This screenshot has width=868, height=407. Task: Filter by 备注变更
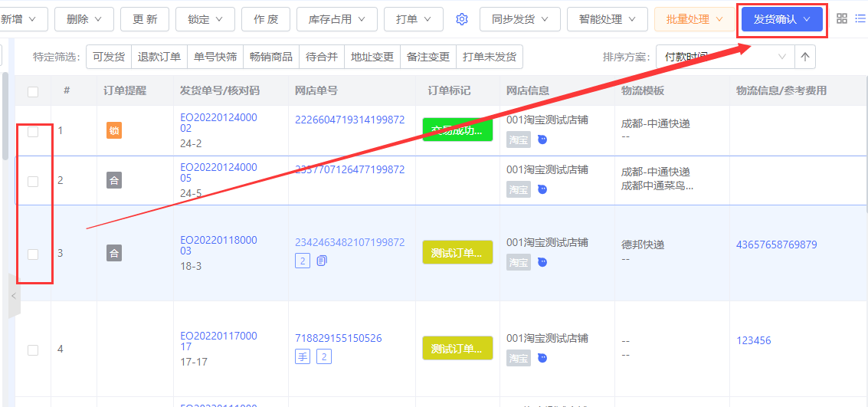click(428, 57)
